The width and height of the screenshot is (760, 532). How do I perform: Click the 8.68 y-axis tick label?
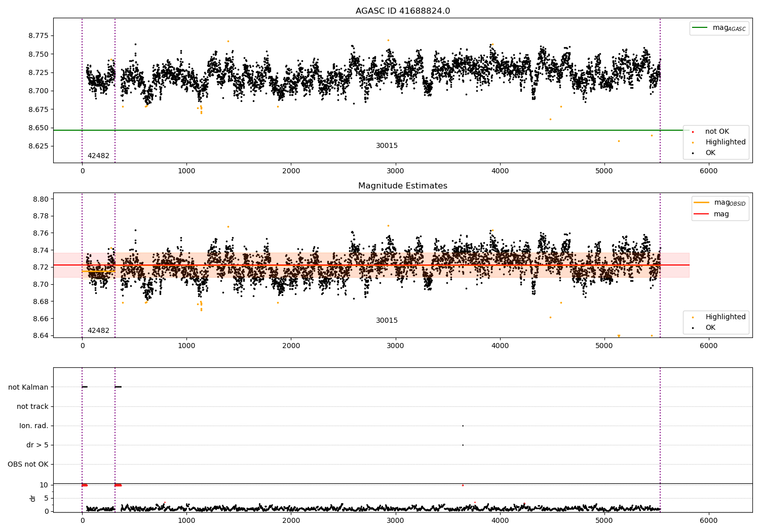(41, 301)
